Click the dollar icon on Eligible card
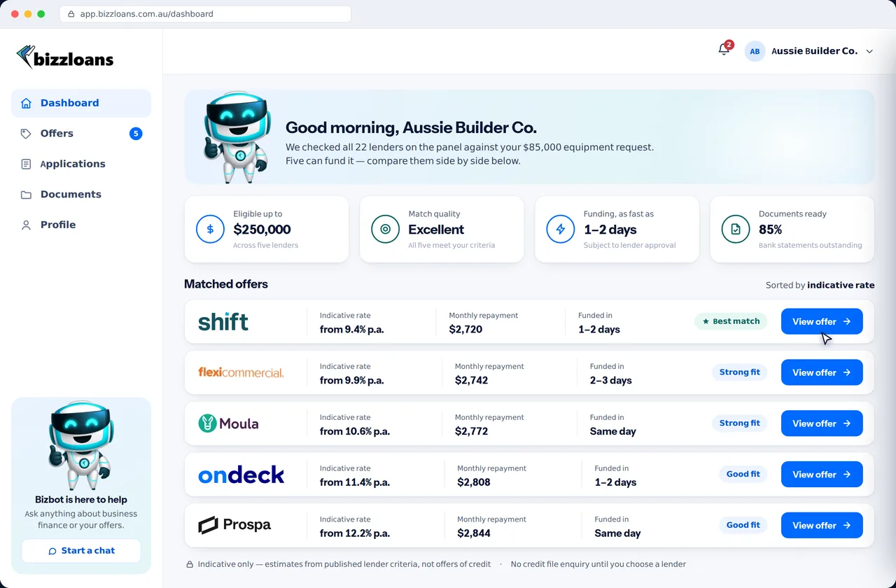896x588 pixels. [210, 229]
